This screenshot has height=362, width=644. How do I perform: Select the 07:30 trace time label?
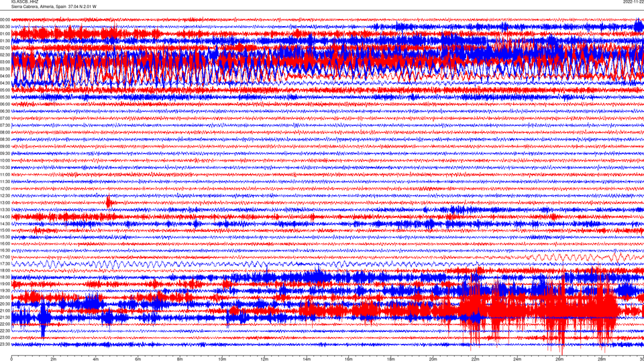click(5, 125)
